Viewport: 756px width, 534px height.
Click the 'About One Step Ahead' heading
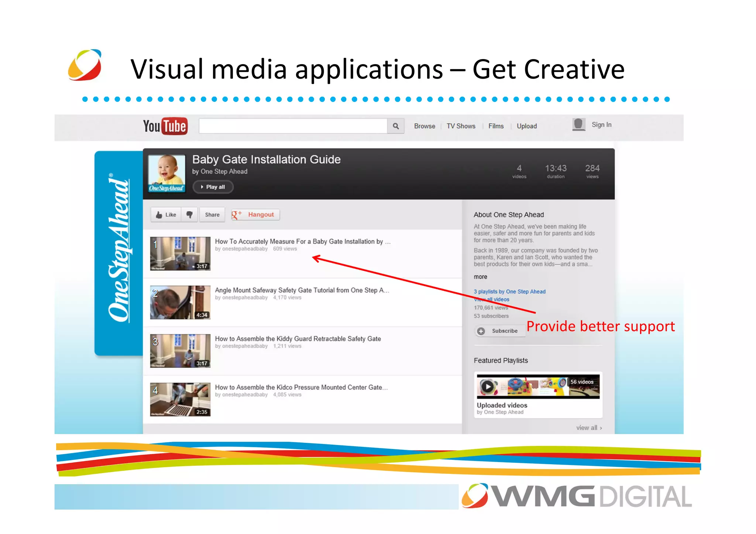[x=509, y=215]
